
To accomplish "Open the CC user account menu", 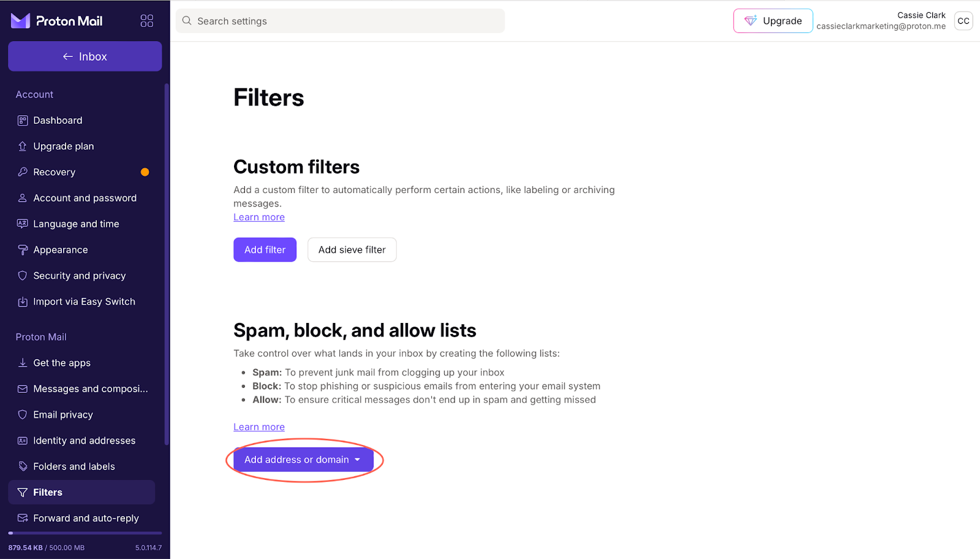I will tap(963, 21).
